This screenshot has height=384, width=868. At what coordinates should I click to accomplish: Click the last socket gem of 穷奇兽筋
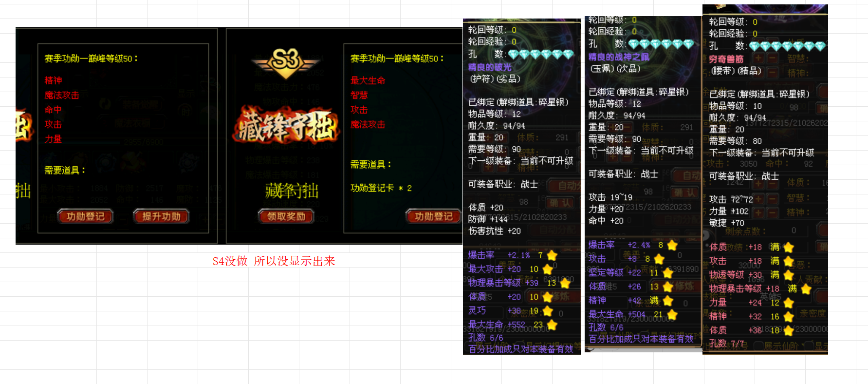point(820,46)
